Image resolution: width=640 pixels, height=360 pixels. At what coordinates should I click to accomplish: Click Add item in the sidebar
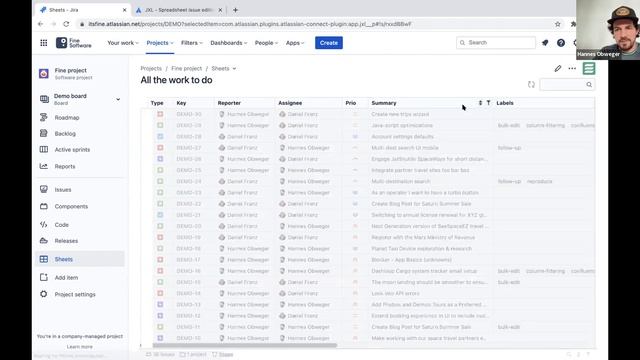66,278
